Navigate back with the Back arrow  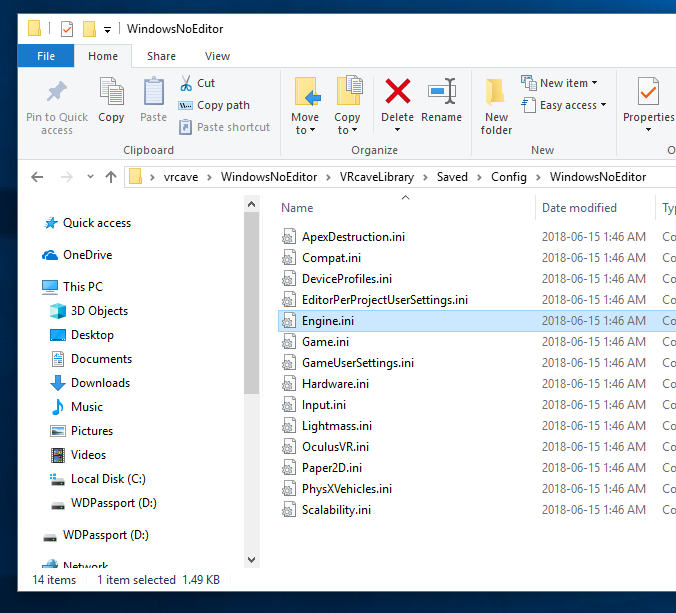[x=37, y=177]
